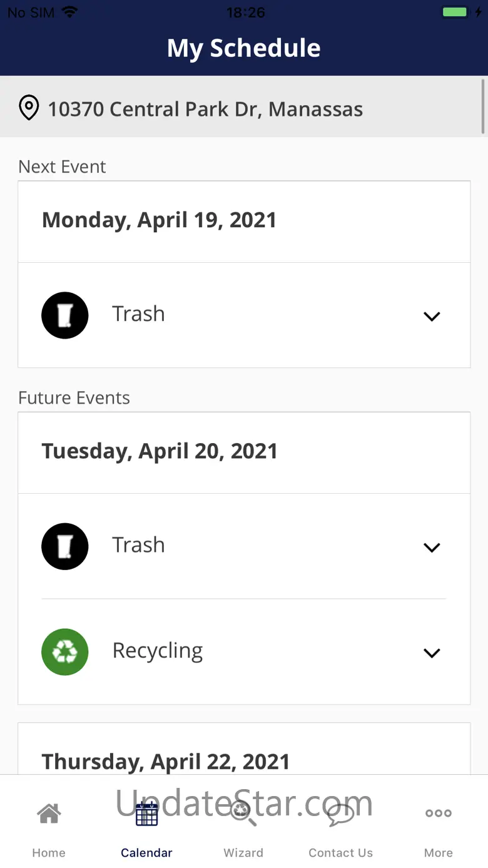This screenshot has height=868, width=488.
Task: Tap the Thursday, April 22, 2021 header
Action: (166, 762)
